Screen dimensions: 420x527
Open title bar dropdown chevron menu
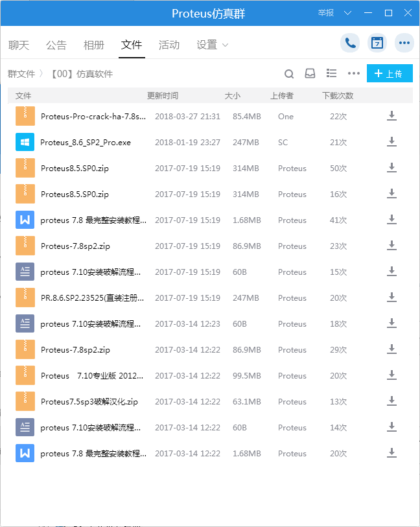click(348, 13)
